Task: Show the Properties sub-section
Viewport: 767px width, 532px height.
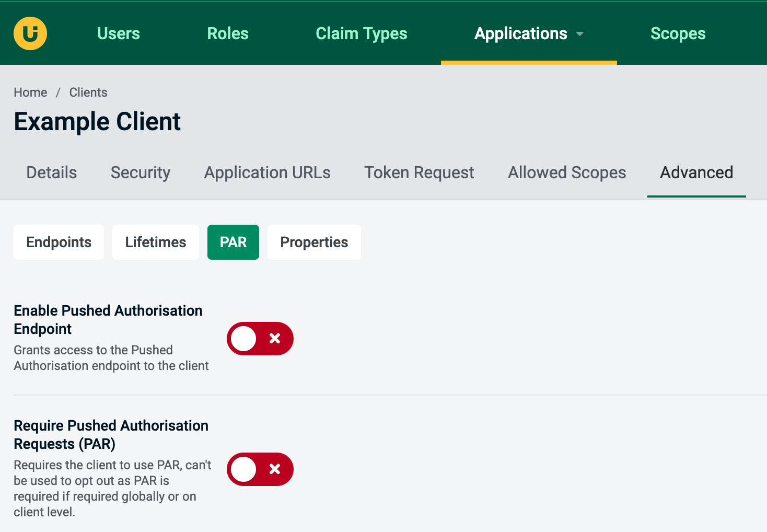Action: coord(314,242)
